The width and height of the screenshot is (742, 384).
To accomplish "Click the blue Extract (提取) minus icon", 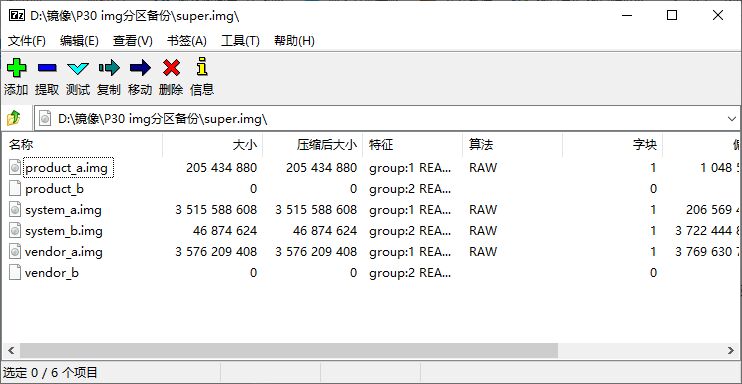I will [47, 68].
